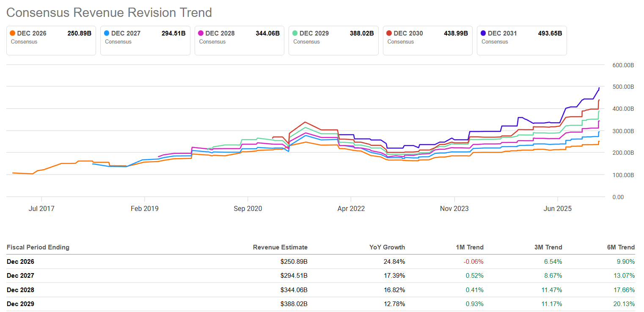The width and height of the screenshot is (644, 312).
Task: Click the Nov 2023 x-axis label
Action: [454, 208]
